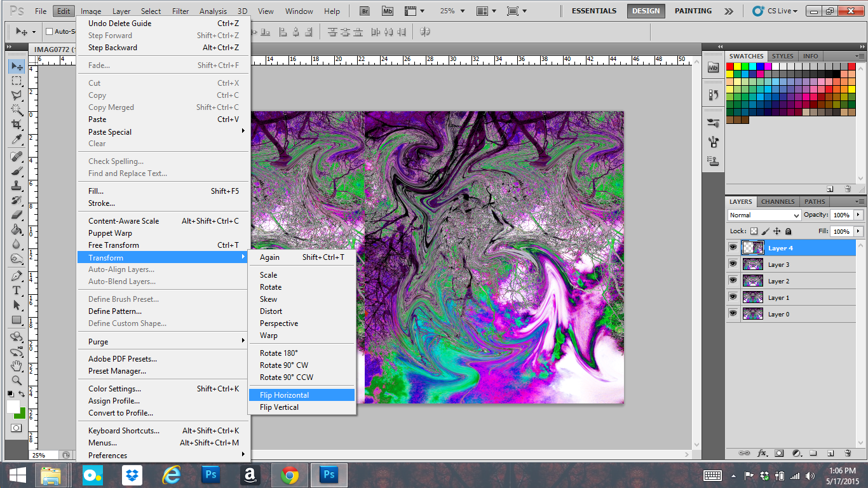The width and height of the screenshot is (868, 488).
Task: Expand the Purge submenu
Action: 164,341
